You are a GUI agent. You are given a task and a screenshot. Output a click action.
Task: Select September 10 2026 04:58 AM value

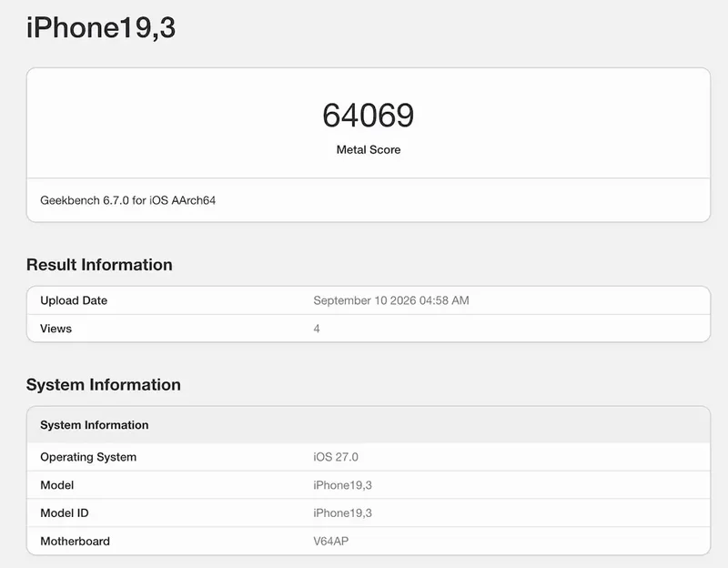click(391, 300)
